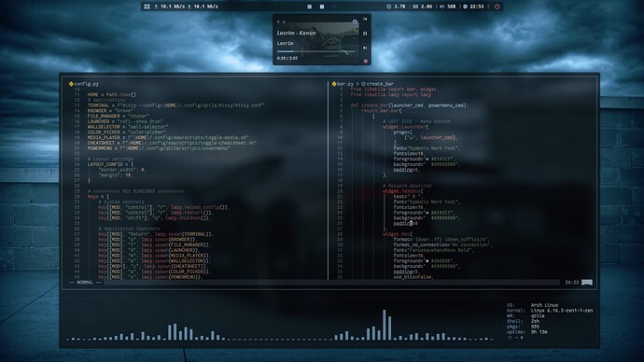Viewport: 644px width, 362px height.
Task: Click the volume speaker icon
Action: 441,7
